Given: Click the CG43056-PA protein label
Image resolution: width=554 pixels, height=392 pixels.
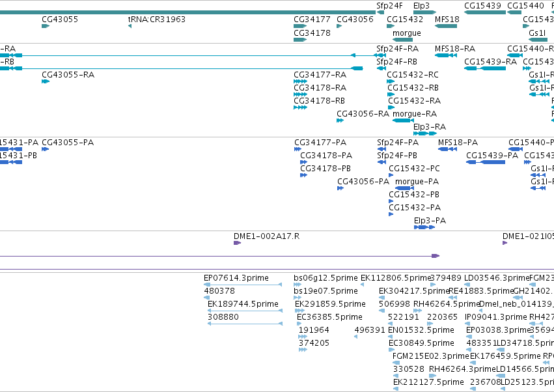Looking at the screenshot, I should point(363,182).
